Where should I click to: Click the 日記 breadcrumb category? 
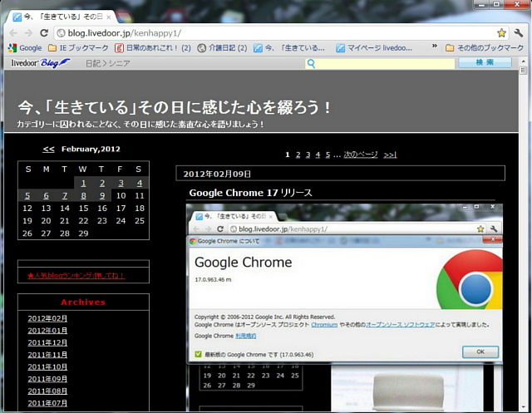point(92,63)
